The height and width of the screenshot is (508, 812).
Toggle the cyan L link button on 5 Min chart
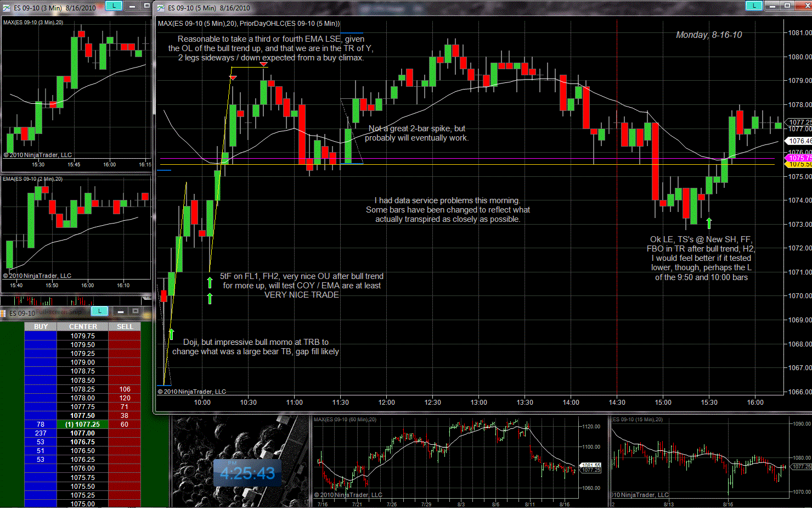click(754, 5)
